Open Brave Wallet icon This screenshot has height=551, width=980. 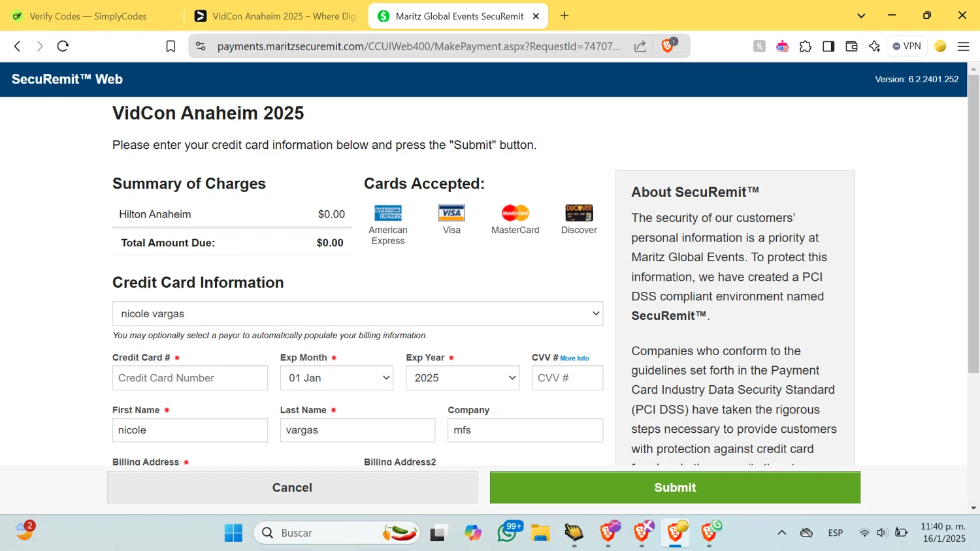(851, 46)
